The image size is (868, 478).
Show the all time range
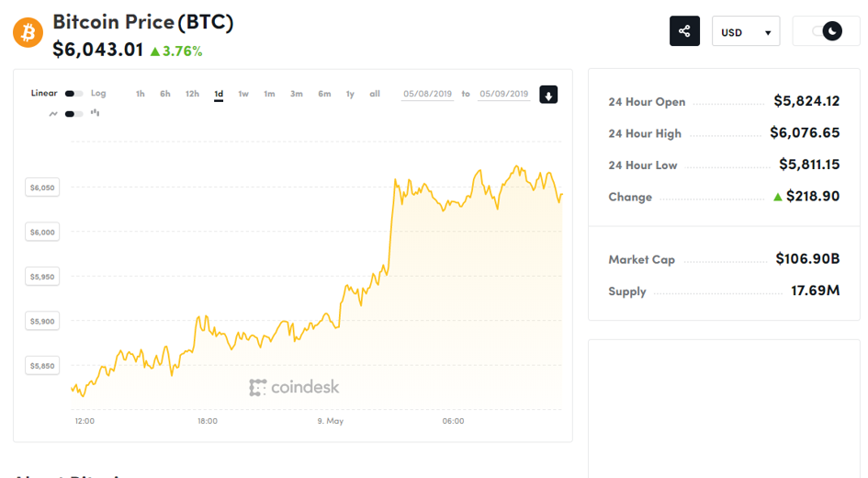pyautogui.click(x=375, y=94)
